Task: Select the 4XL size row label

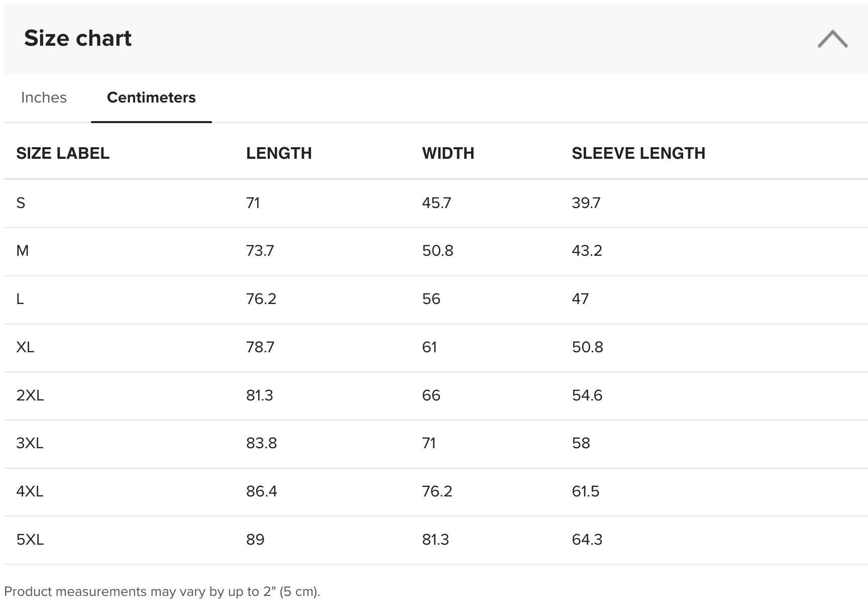Action: tap(30, 491)
